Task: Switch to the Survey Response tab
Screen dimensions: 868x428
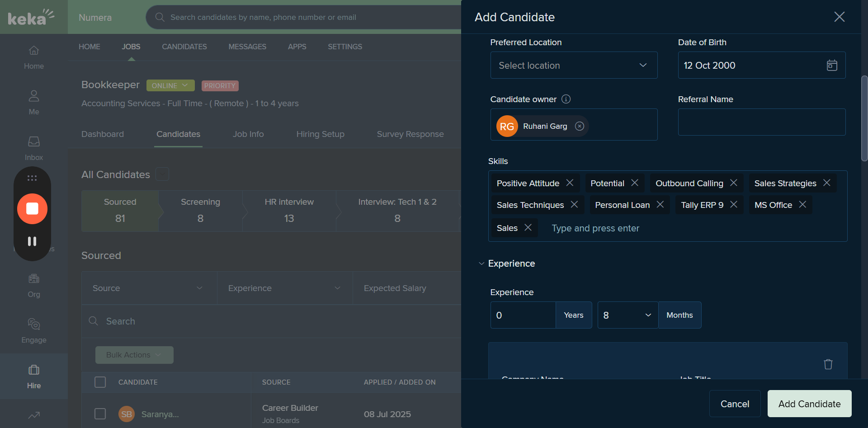Action: pyautogui.click(x=410, y=134)
